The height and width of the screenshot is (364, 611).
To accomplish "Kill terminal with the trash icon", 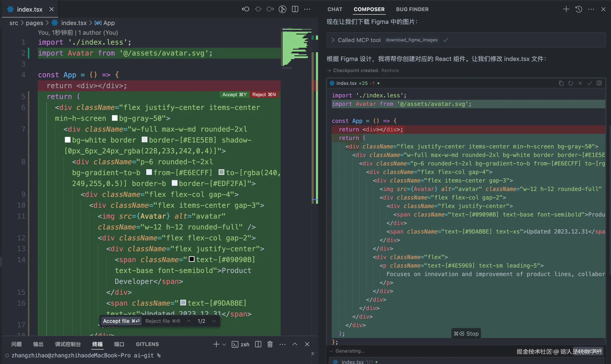I will pyautogui.click(x=270, y=344).
